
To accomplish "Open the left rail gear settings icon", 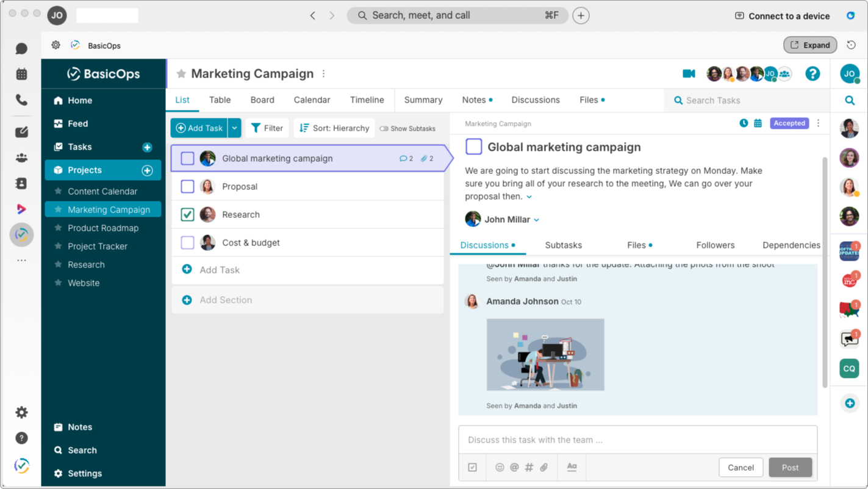I will [21, 412].
